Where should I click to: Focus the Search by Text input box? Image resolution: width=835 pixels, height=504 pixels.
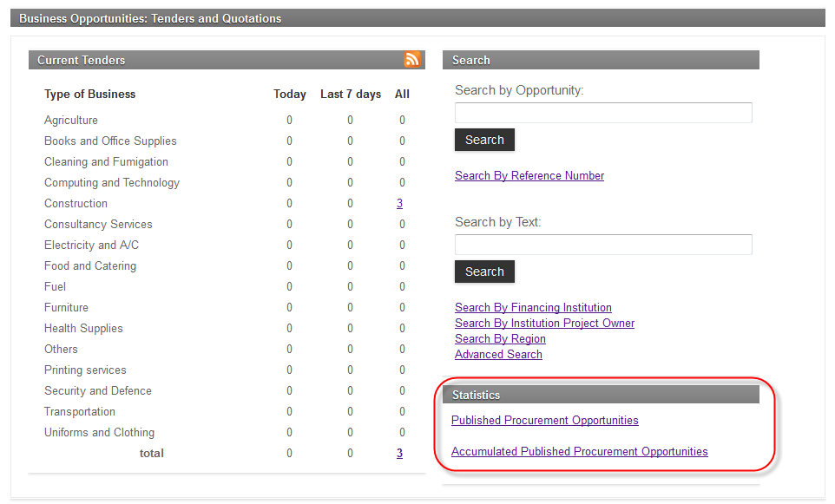(602, 245)
